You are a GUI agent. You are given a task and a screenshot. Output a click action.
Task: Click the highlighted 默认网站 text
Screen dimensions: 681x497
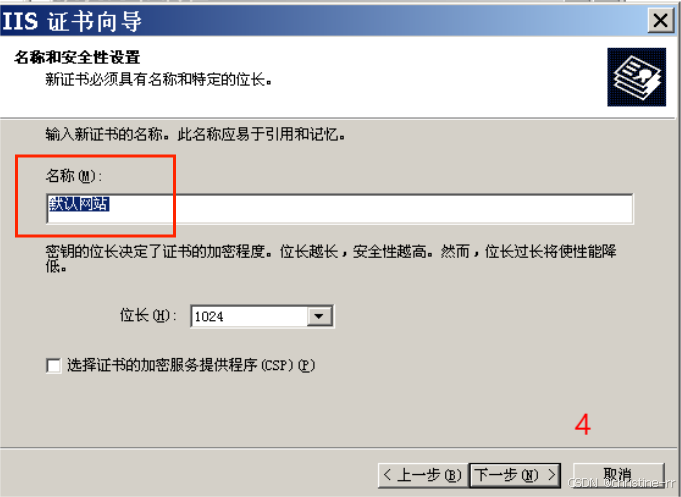[x=79, y=204]
